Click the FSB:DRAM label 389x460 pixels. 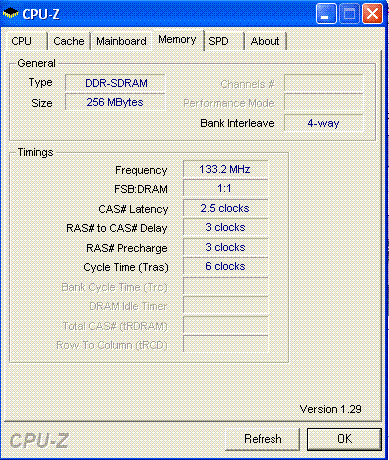click(141, 189)
